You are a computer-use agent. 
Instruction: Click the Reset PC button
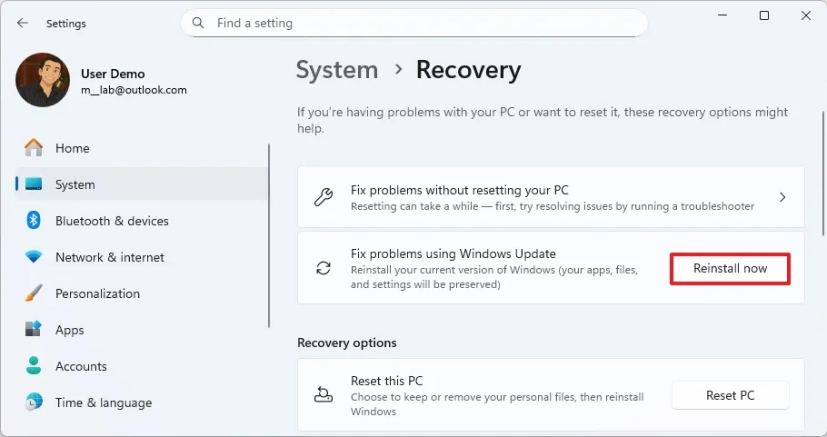coord(730,395)
